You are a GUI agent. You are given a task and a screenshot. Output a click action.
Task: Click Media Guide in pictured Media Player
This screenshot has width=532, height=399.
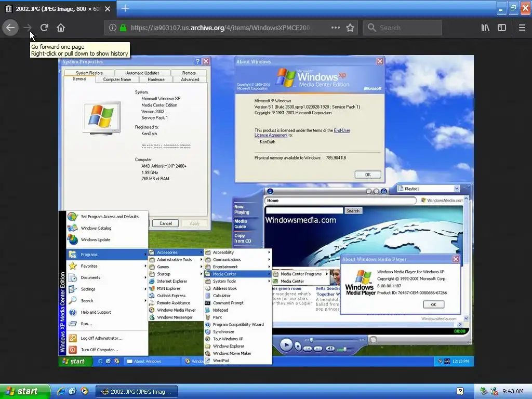(241, 223)
